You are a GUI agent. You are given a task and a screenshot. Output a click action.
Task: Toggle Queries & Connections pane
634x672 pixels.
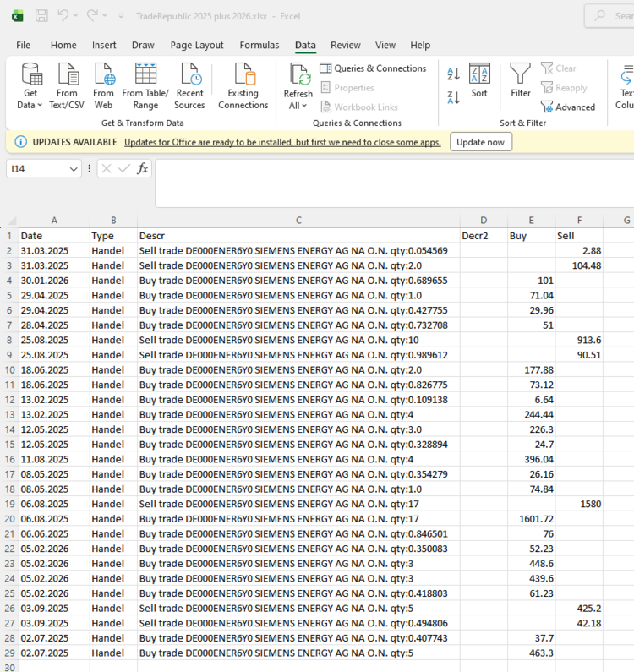[372, 68]
